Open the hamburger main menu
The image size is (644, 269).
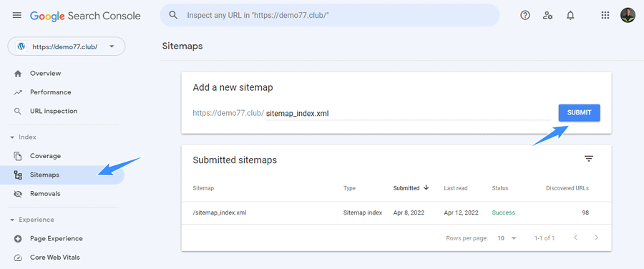coord(17,15)
